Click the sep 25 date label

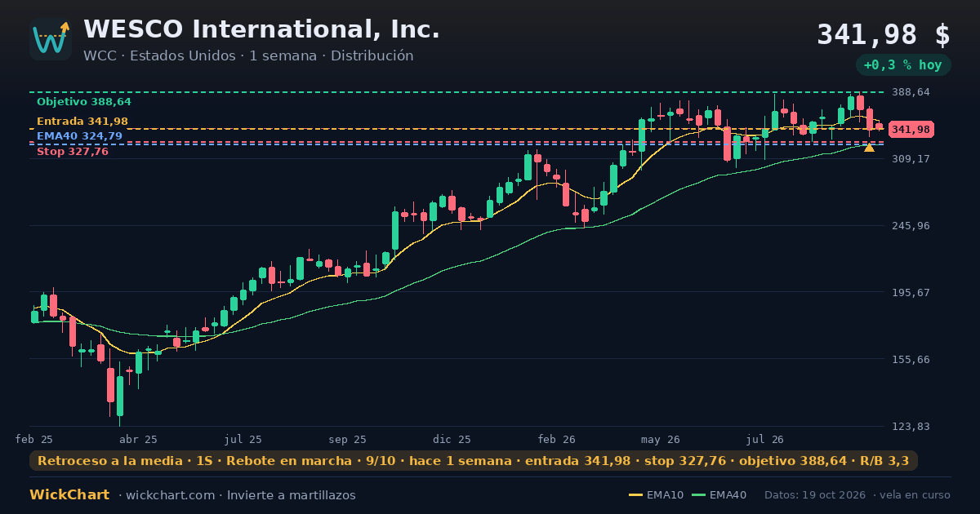click(x=347, y=439)
